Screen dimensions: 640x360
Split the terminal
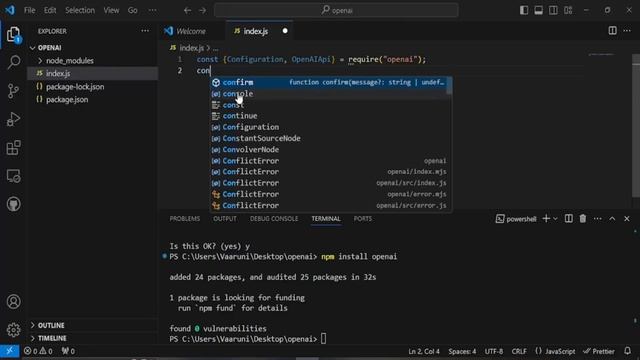[568, 219]
